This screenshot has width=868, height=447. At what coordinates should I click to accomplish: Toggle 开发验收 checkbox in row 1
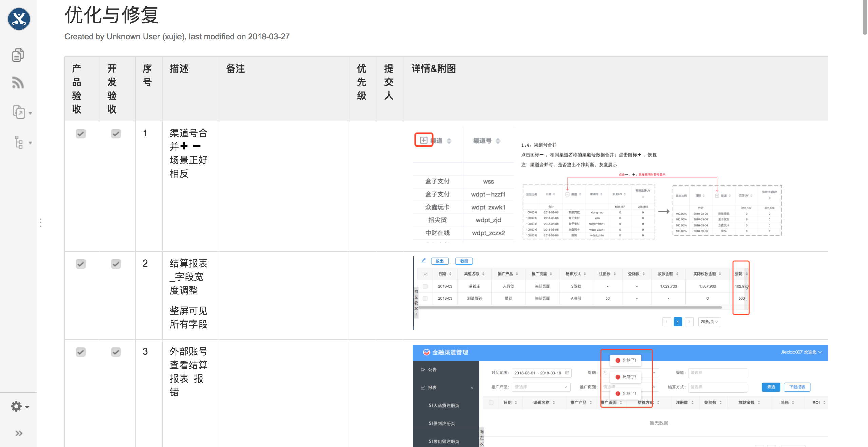(116, 133)
